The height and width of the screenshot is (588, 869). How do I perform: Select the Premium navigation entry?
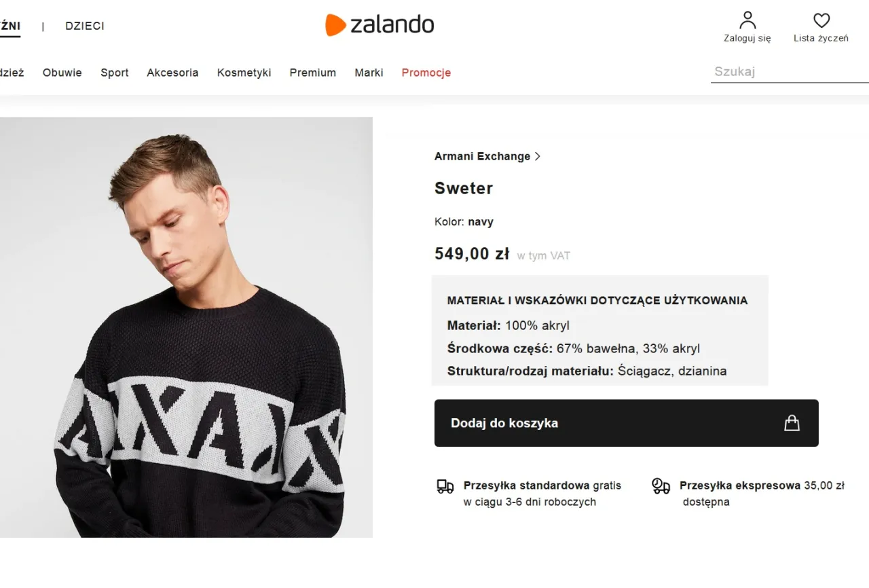312,73
